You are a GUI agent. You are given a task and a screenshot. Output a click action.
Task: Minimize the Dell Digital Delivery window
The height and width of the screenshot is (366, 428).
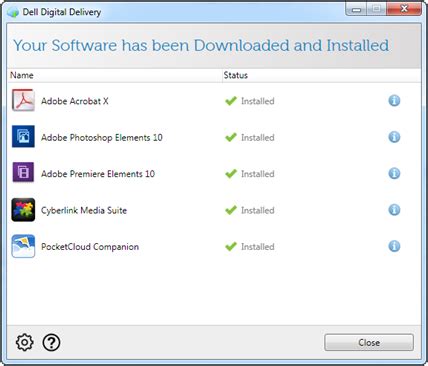coord(357,9)
